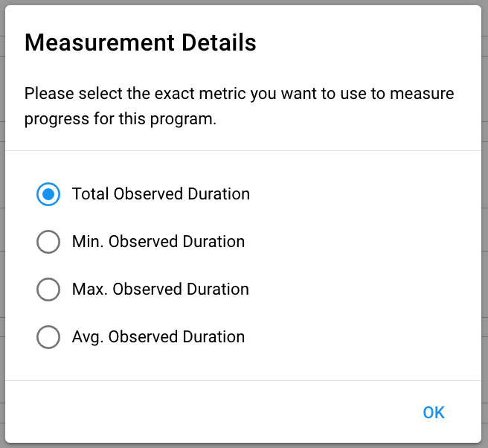Click the word "measure" in the description
This screenshot has width=488, height=448.
click(422, 94)
